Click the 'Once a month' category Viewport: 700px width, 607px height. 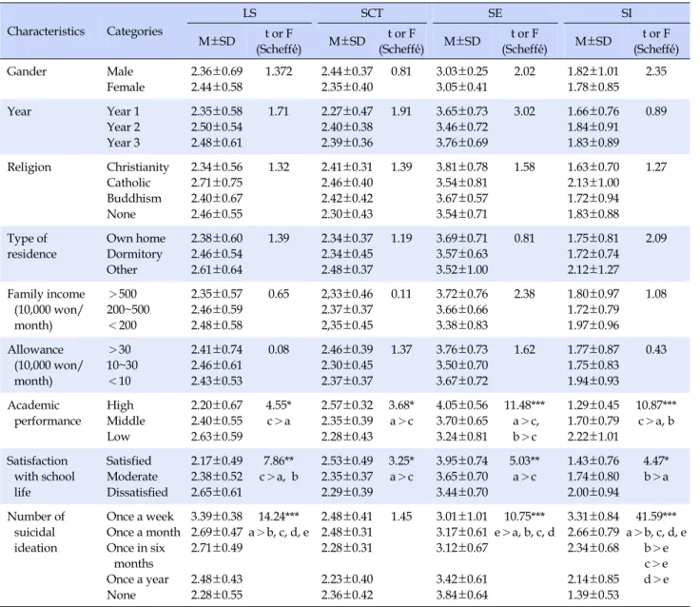coord(144,533)
